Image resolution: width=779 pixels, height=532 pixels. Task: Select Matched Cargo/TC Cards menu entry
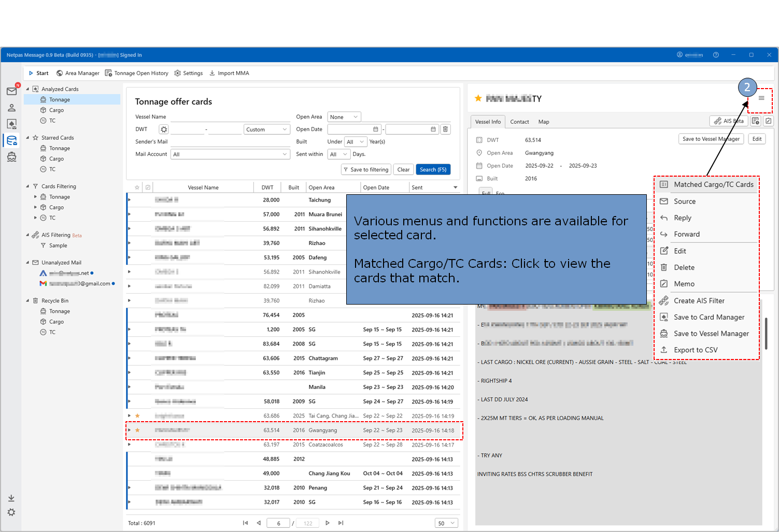[x=713, y=184]
